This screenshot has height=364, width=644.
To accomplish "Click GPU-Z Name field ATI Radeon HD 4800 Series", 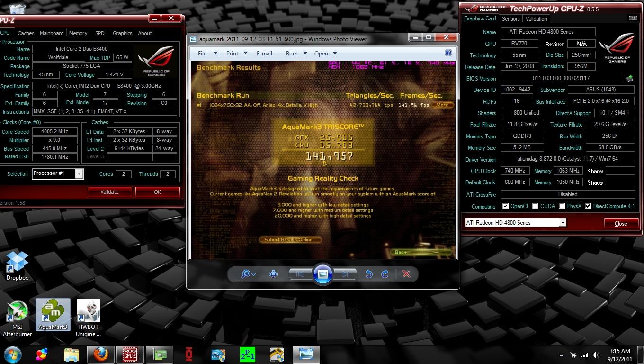I will click(548, 32).
